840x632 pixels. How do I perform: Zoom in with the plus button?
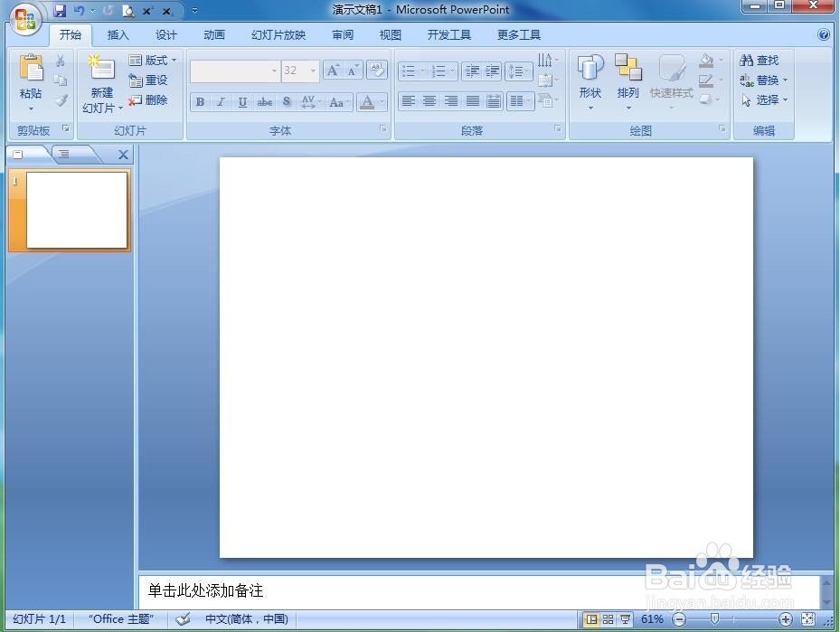786,619
